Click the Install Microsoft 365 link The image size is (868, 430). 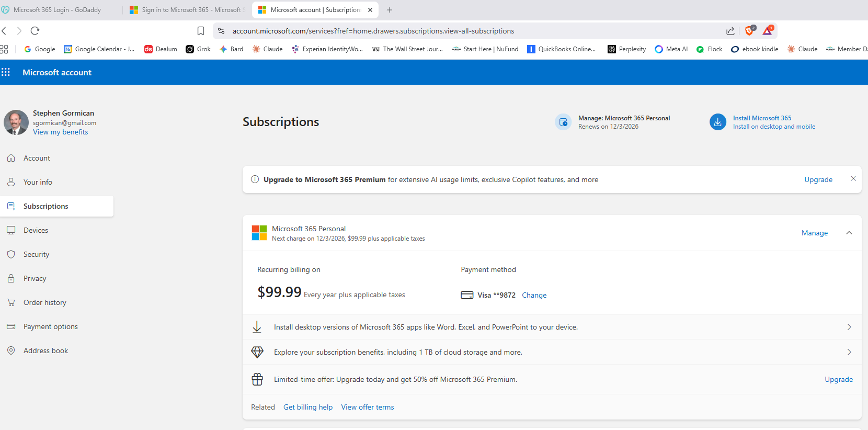coord(762,118)
